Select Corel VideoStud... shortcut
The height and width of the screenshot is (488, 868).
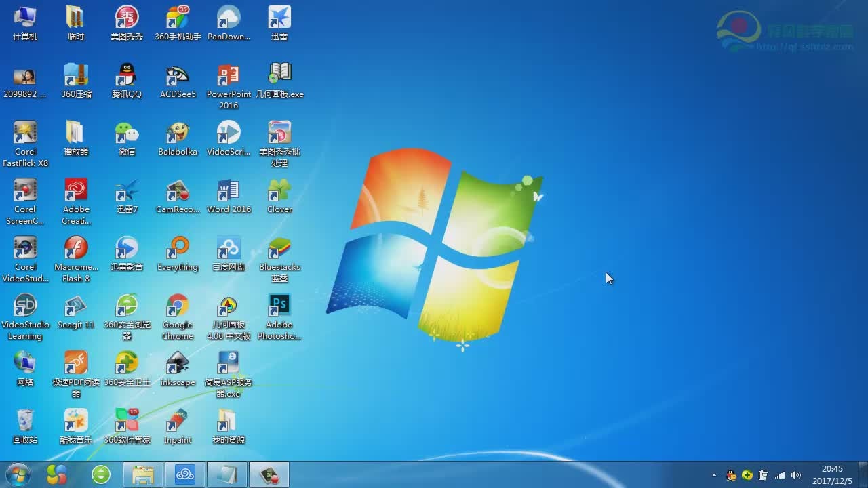[25, 260]
